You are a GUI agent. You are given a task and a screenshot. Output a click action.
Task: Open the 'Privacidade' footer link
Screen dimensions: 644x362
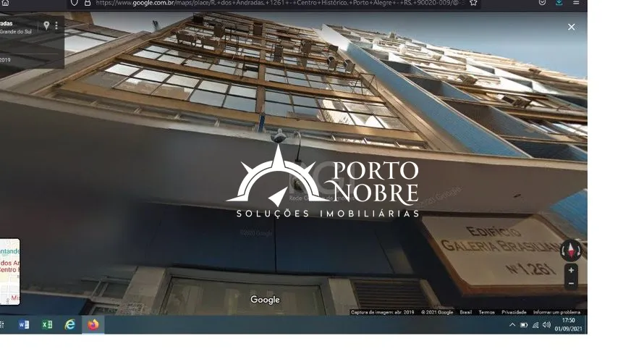point(514,312)
